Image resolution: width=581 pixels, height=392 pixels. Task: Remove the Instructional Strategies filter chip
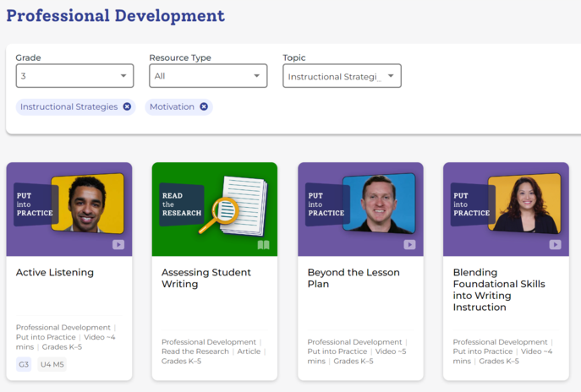127,107
